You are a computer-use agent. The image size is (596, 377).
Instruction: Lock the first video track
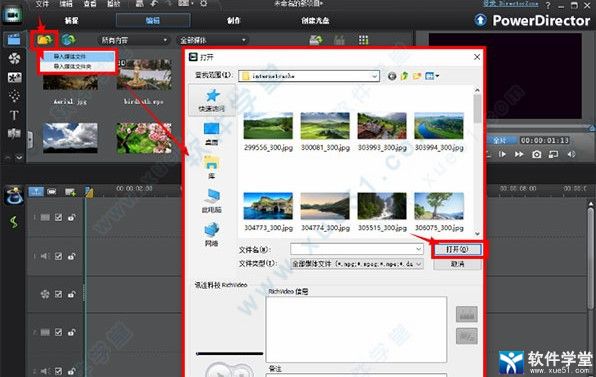point(71,217)
